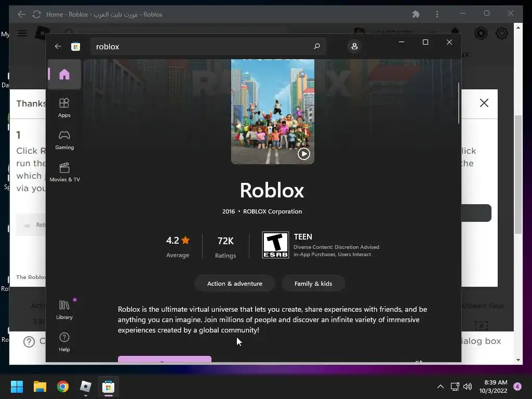Open File Explorer from taskbar
This screenshot has width=532, height=399.
click(39, 387)
